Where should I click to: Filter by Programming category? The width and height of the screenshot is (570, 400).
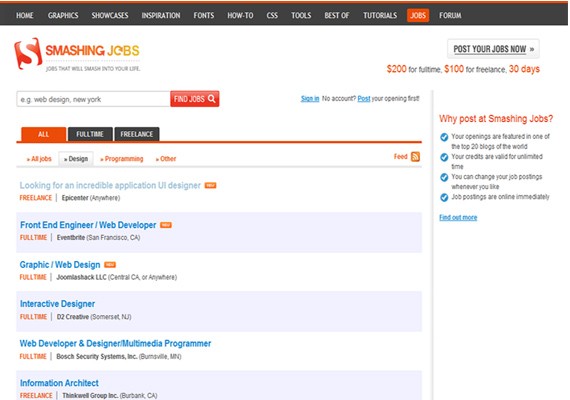click(122, 159)
